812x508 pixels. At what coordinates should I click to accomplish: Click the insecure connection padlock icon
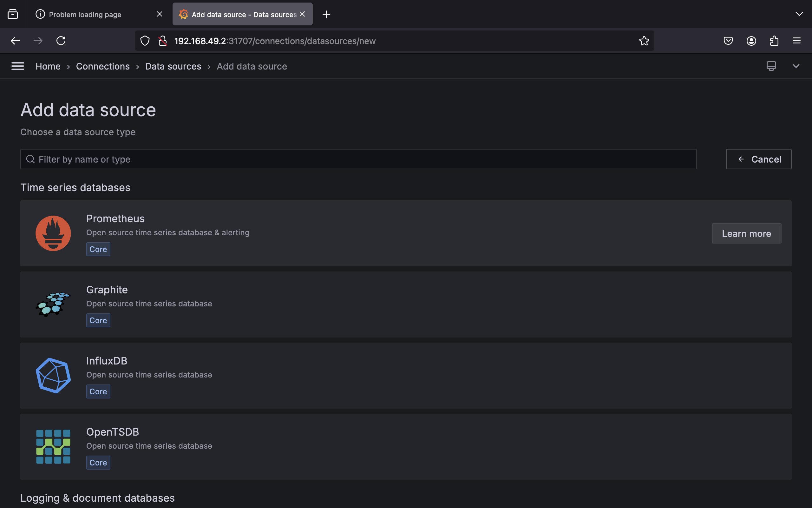163,41
